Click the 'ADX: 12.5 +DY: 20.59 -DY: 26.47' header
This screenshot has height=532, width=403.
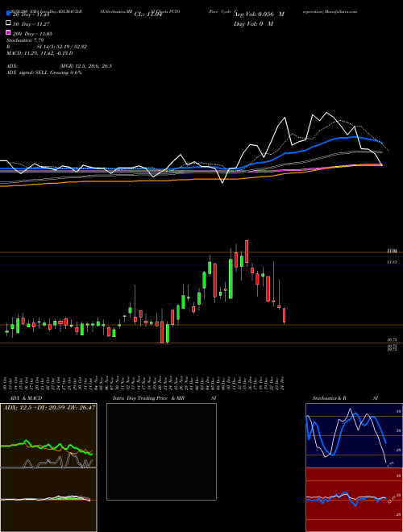point(49,407)
